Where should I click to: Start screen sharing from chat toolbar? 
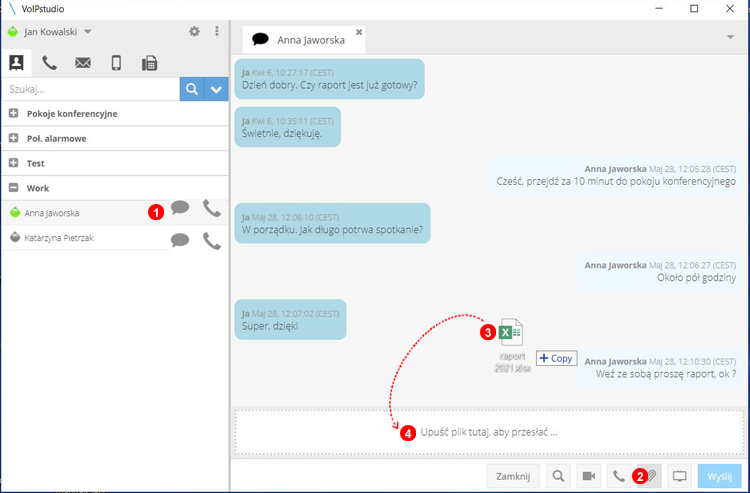pyautogui.click(x=679, y=476)
